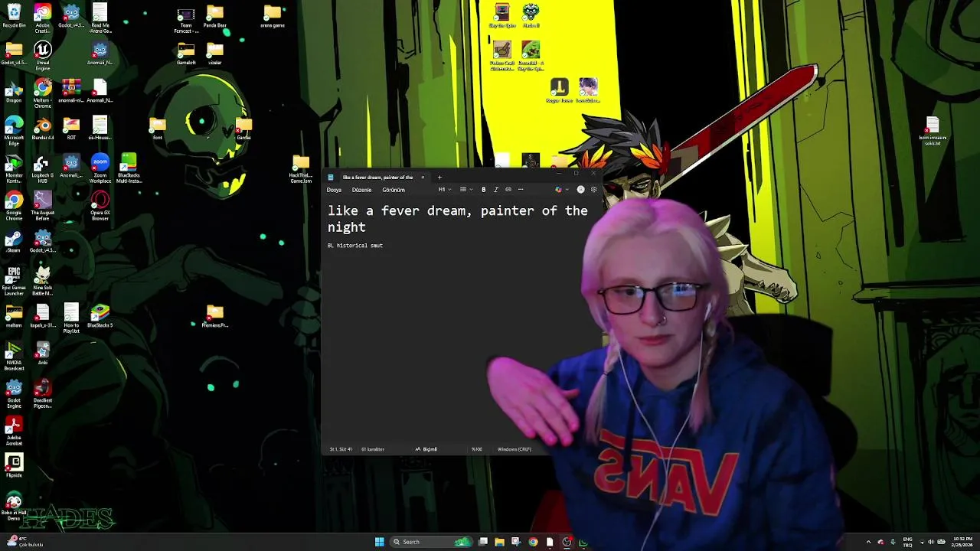Screen dimensions: 980x551
Task: Select the Read Me Arena Game text file
Action: coord(100,19)
